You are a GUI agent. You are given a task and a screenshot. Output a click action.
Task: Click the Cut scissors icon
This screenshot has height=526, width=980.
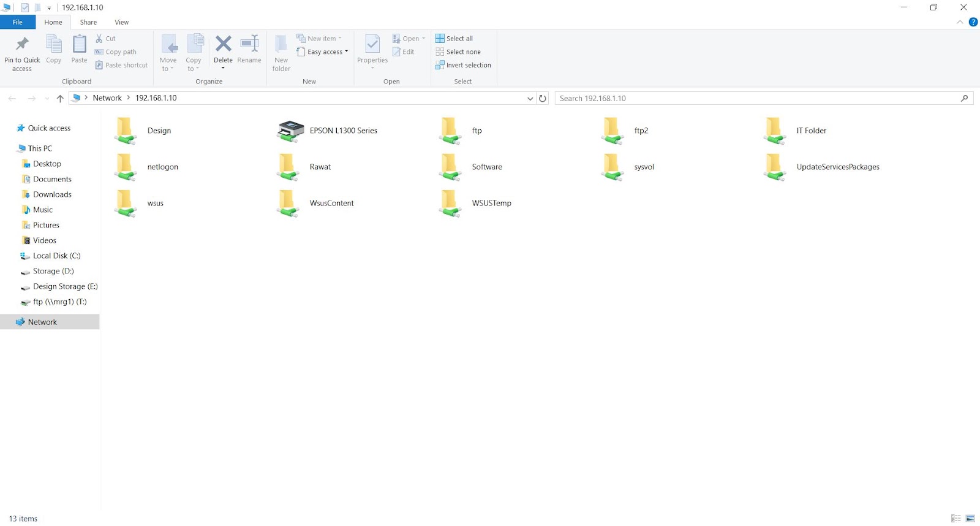tap(99, 38)
